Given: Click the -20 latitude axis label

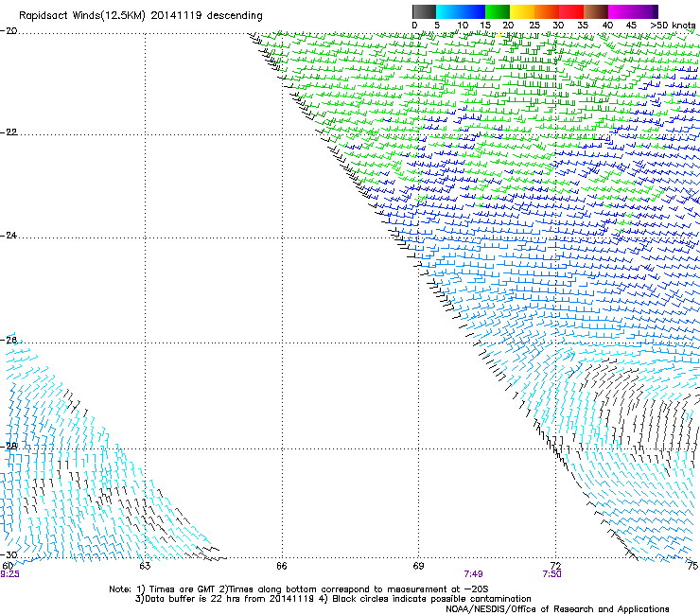Looking at the screenshot, I should tap(9, 31).
